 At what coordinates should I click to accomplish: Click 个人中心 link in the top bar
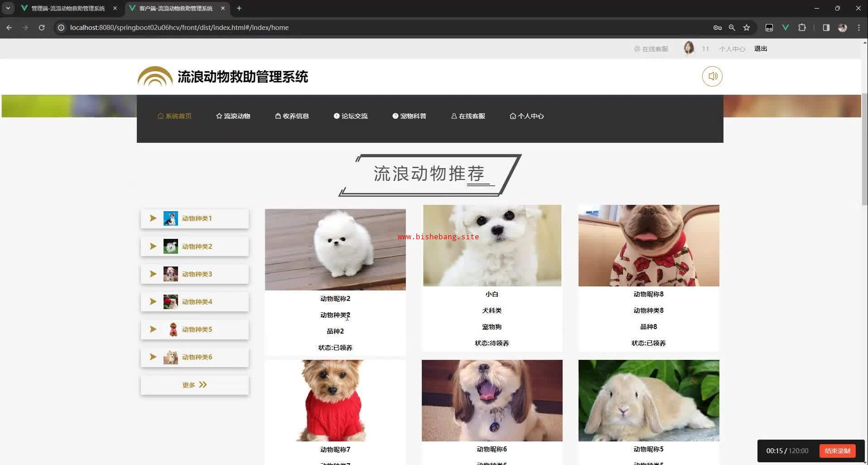[x=732, y=49]
